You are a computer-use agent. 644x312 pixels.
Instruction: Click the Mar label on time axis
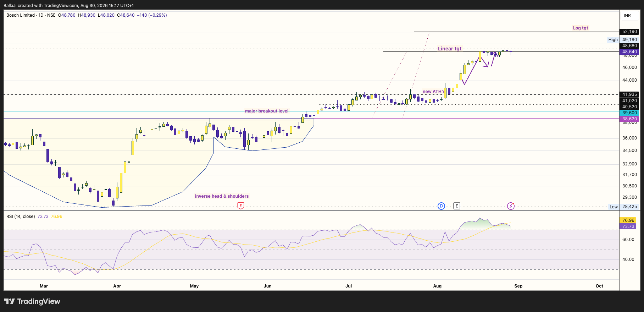tap(44, 286)
